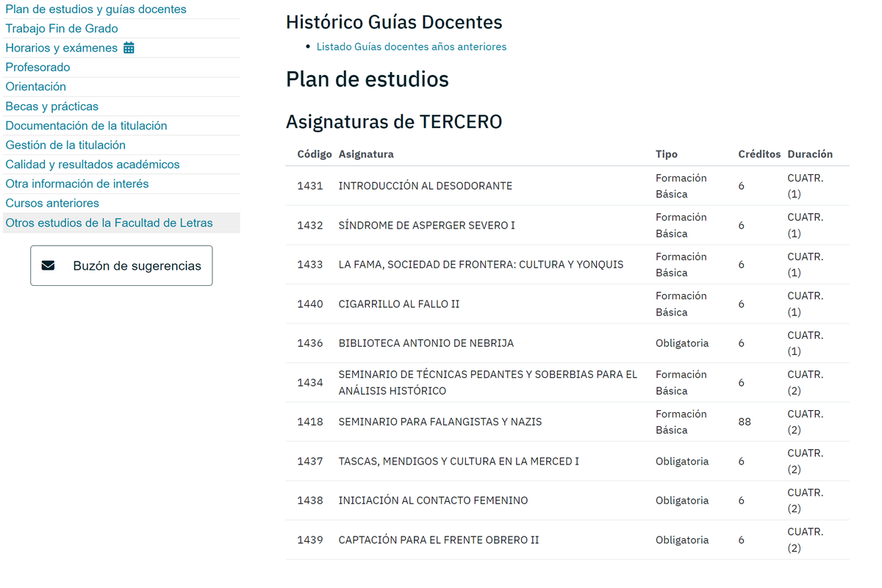Click the Tipo column header
Image resolution: width=882 pixels, height=588 pixels.
coord(667,154)
